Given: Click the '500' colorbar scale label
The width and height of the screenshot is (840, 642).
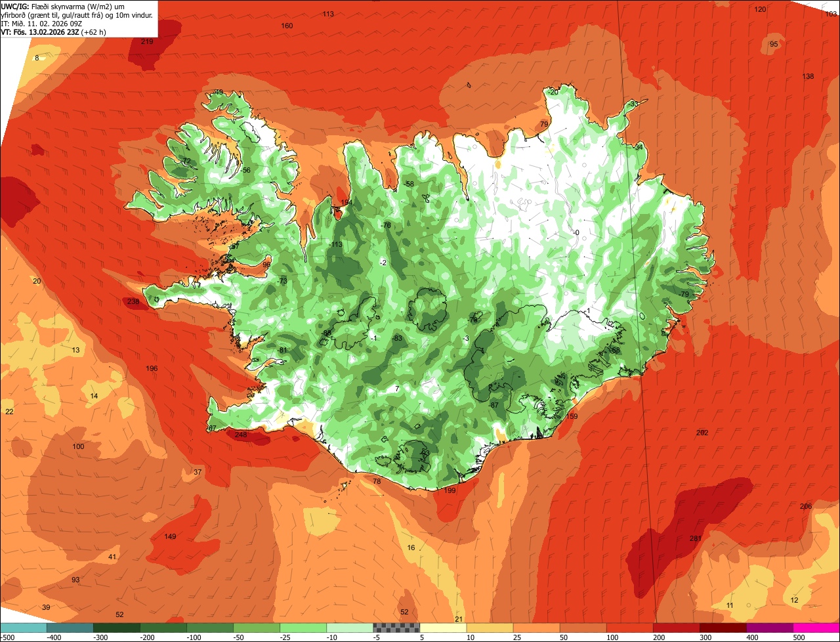Looking at the screenshot, I should (799, 637).
